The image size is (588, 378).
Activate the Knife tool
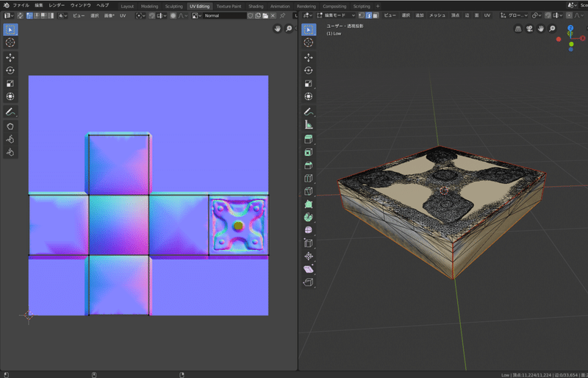tap(308, 191)
